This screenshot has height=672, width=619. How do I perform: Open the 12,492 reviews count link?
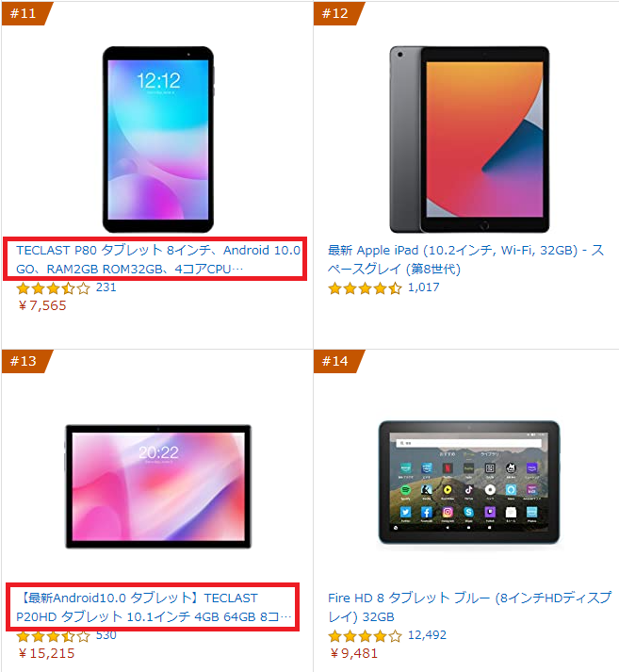[x=427, y=635]
